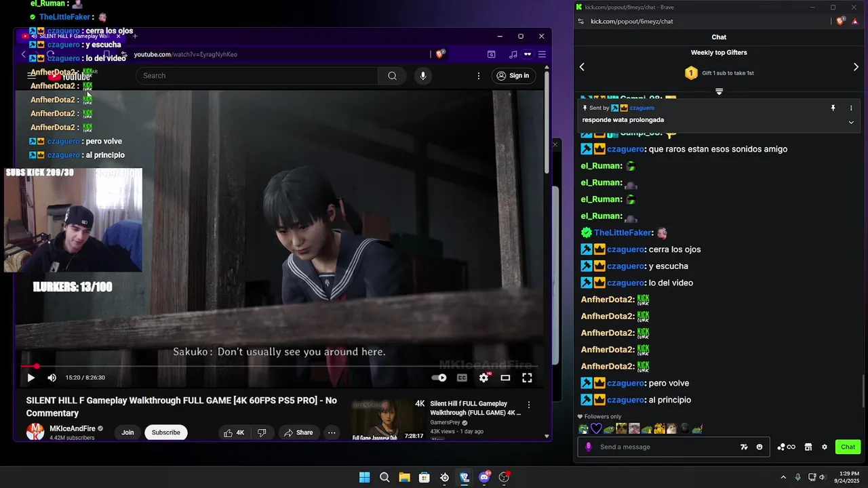868x488 pixels.
Task: Open Windows Start menu
Action: point(364,477)
